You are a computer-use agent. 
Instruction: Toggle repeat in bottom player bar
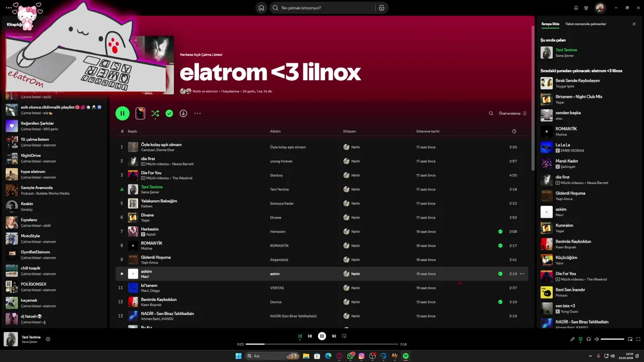point(344,336)
